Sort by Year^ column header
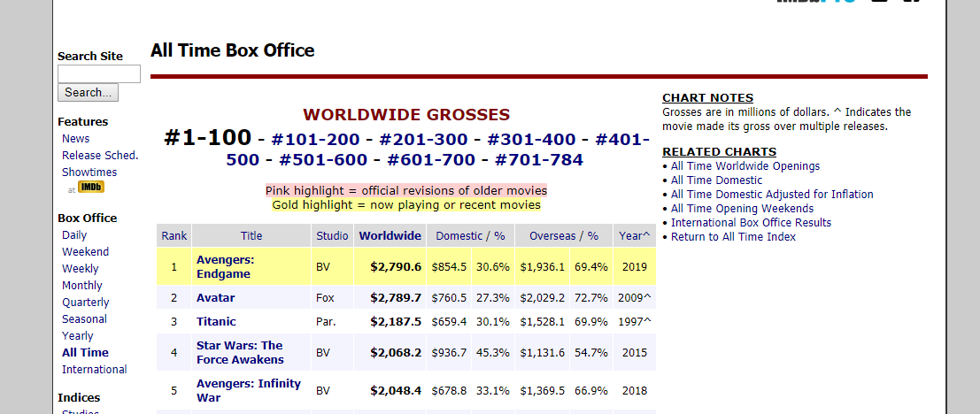 point(635,236)
